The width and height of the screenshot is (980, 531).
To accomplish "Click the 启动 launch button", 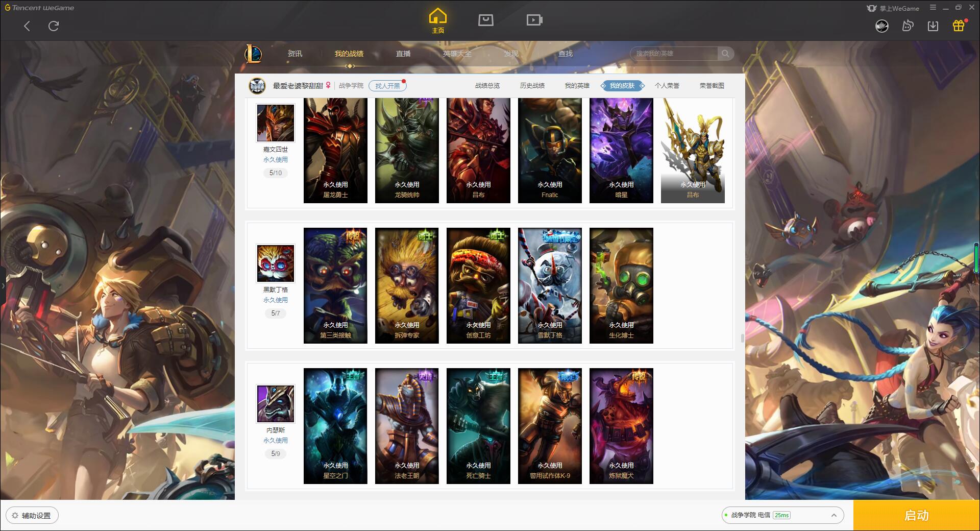I will (917, 516).
